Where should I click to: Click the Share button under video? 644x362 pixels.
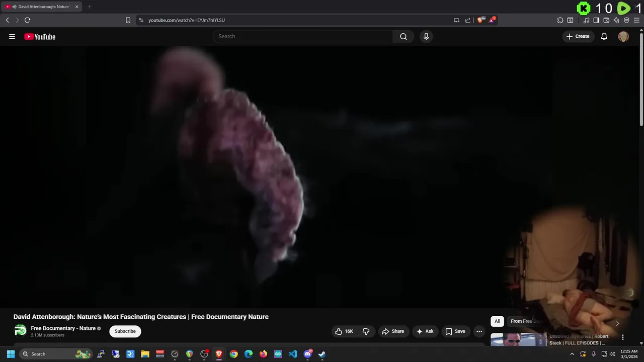(x=393, y=331)
